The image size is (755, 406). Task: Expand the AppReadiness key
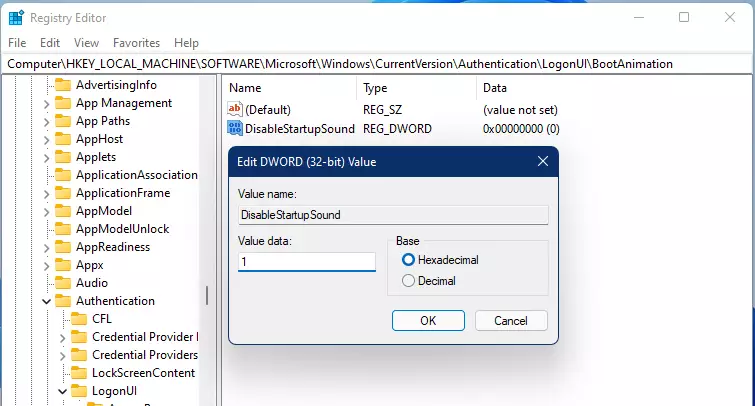click(46, 248)
